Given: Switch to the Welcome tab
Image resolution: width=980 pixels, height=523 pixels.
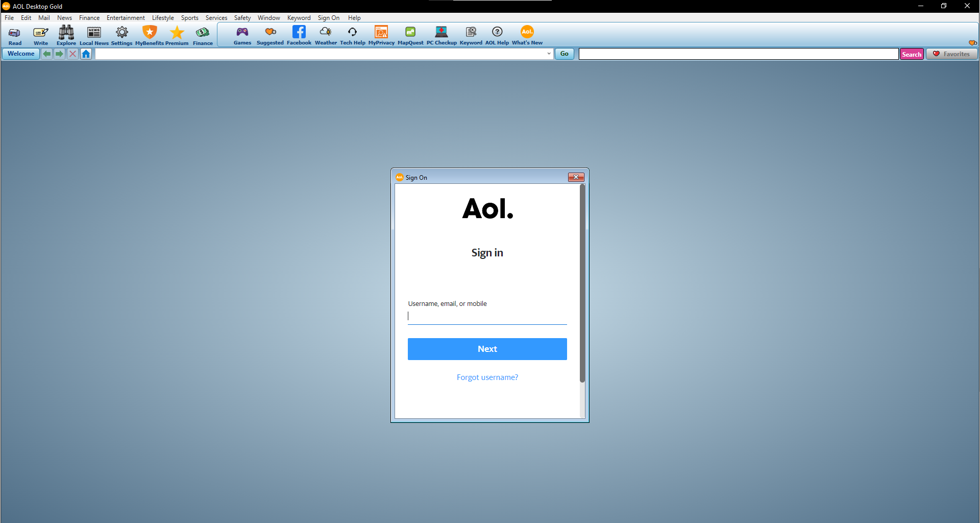Looking at the screenshot, I should pyautogui.click(x=20, y=54).
